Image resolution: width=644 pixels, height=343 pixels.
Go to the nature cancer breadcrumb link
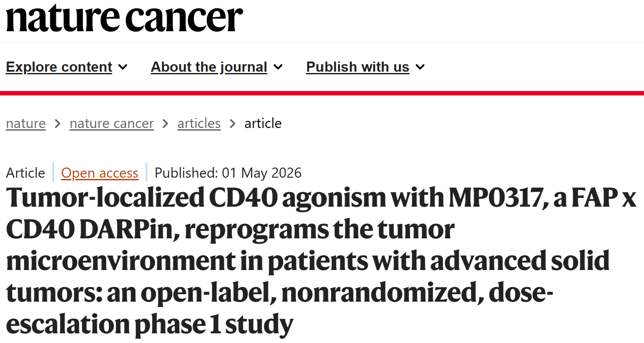tap(112, 124)
